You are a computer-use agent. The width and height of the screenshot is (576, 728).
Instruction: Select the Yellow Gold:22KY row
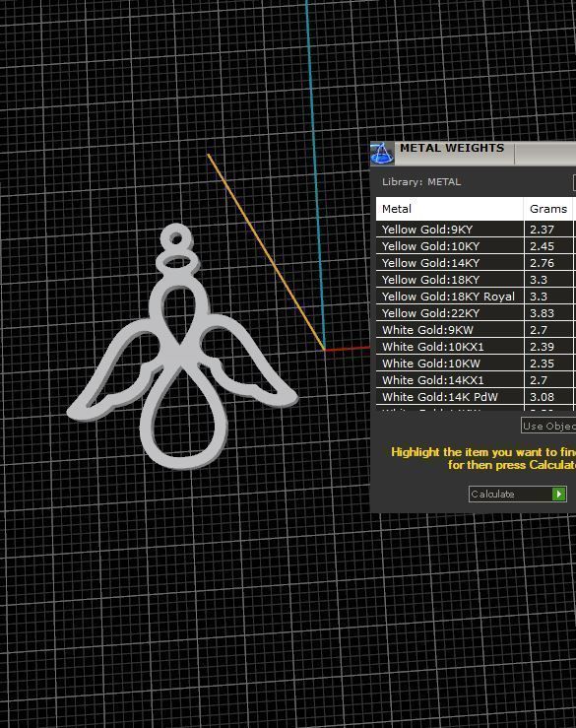click(x=476, y=313)
